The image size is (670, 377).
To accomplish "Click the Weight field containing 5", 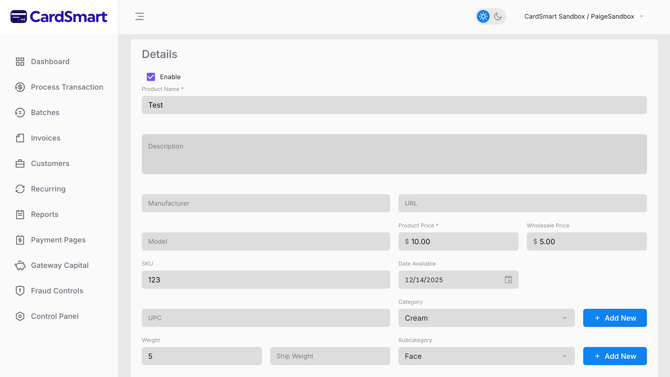I will [x=202, y=356].
